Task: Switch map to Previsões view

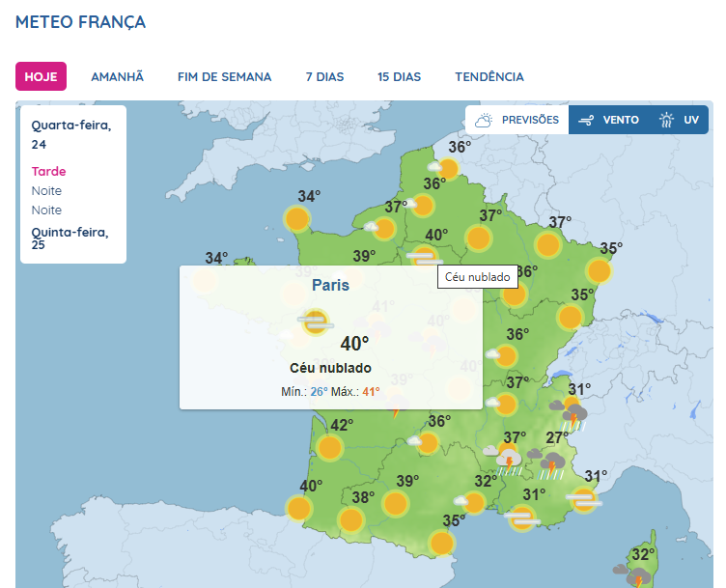Action: coord(517,120)
